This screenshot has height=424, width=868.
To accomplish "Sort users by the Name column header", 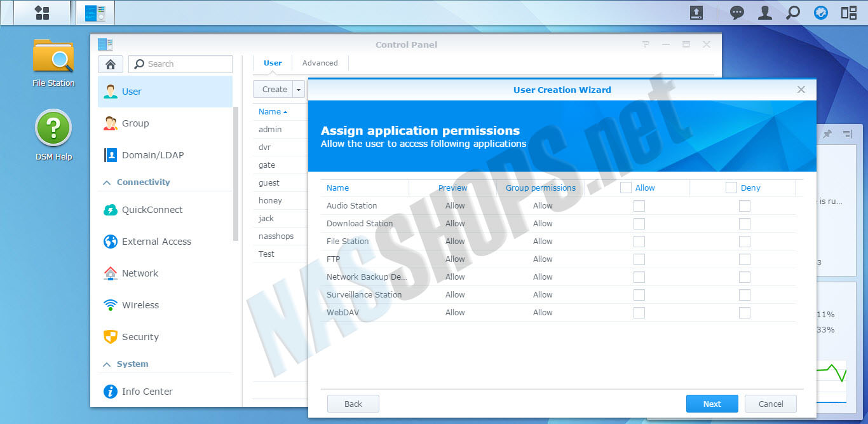I will click(x=273, y=112).
